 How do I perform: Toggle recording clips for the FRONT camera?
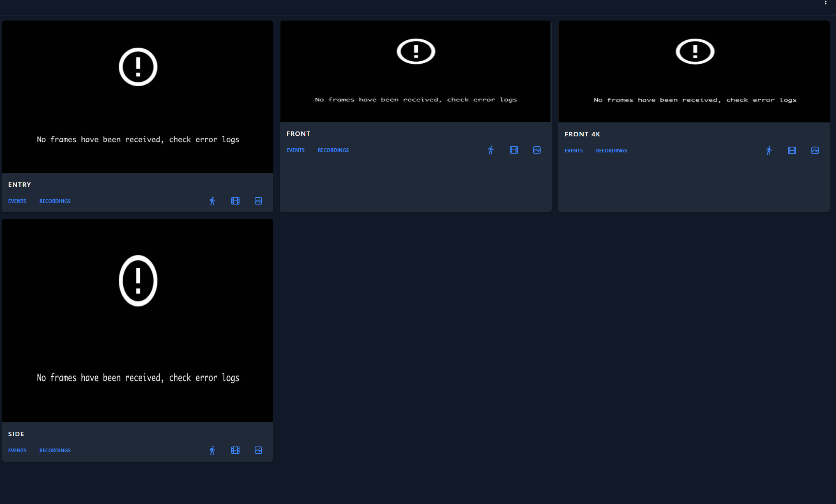(x=514, y=150)
